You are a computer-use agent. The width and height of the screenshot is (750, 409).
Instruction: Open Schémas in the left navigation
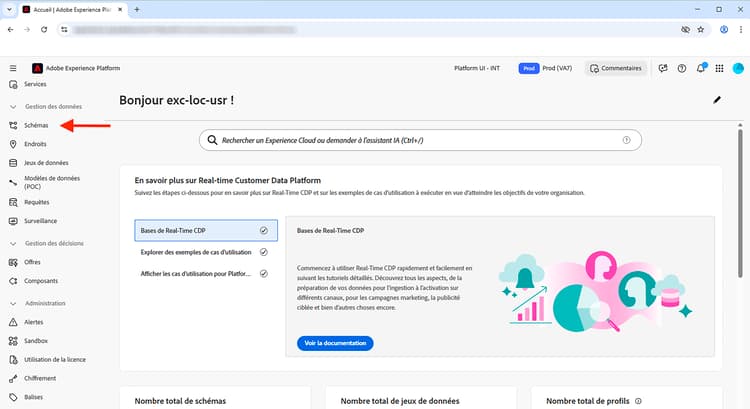[36, 125]
